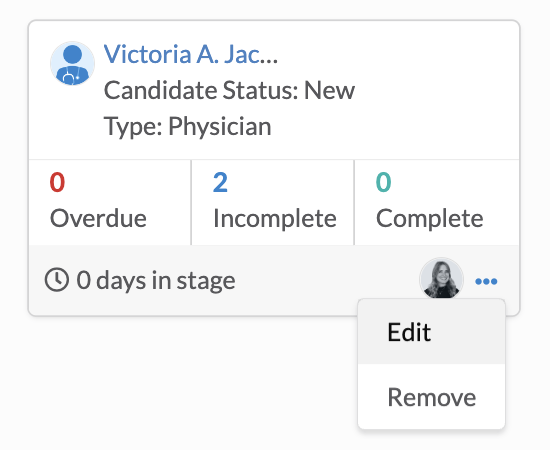Viewport: 550px width, 450px height.
Task: Click the physician avatar icon
Action: click(72, 63)
